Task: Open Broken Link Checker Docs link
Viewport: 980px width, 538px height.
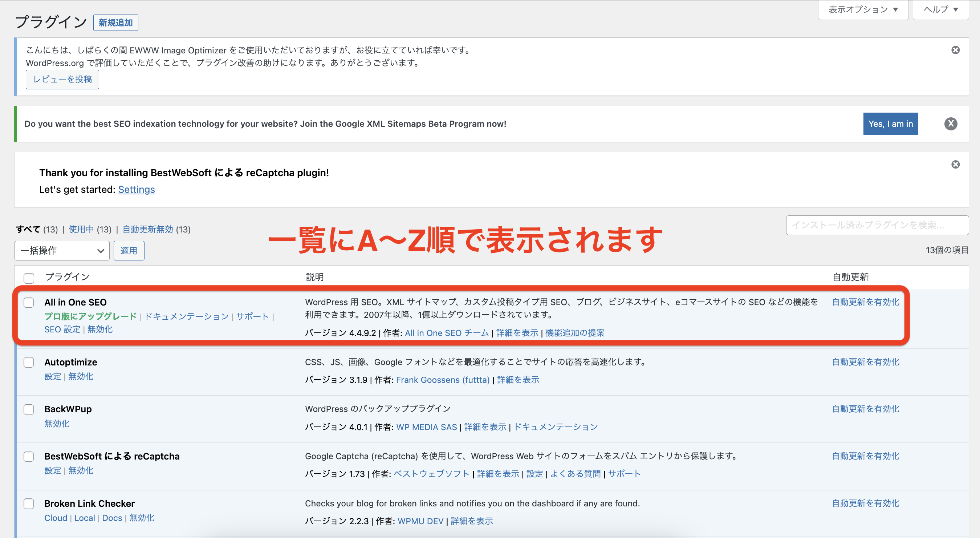Action: point(112,518)
